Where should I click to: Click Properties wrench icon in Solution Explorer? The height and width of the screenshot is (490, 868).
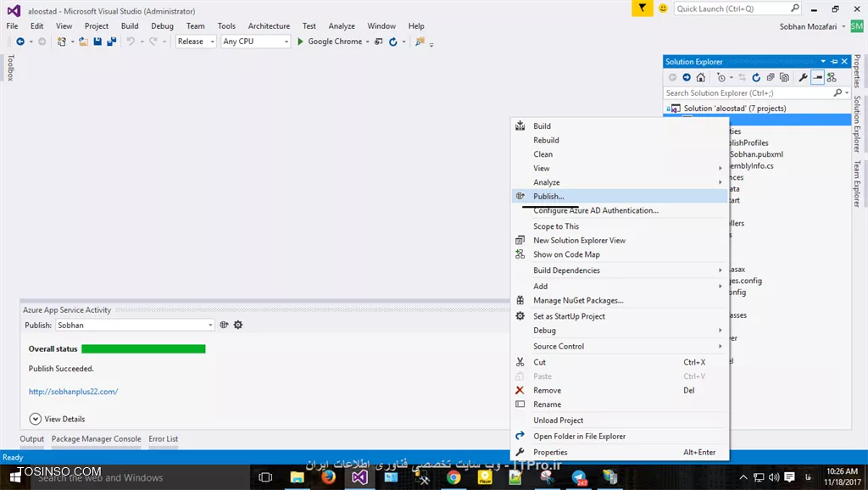click(x=803, y=77)
